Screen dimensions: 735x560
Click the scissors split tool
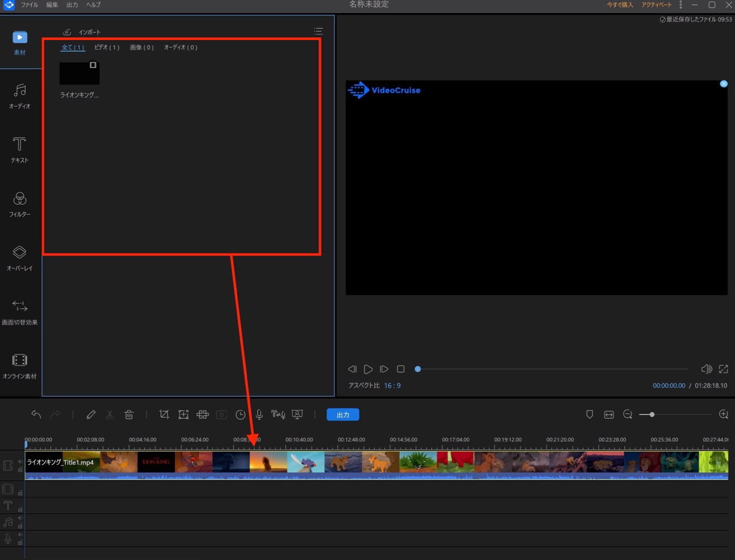(x=110, y=414)
